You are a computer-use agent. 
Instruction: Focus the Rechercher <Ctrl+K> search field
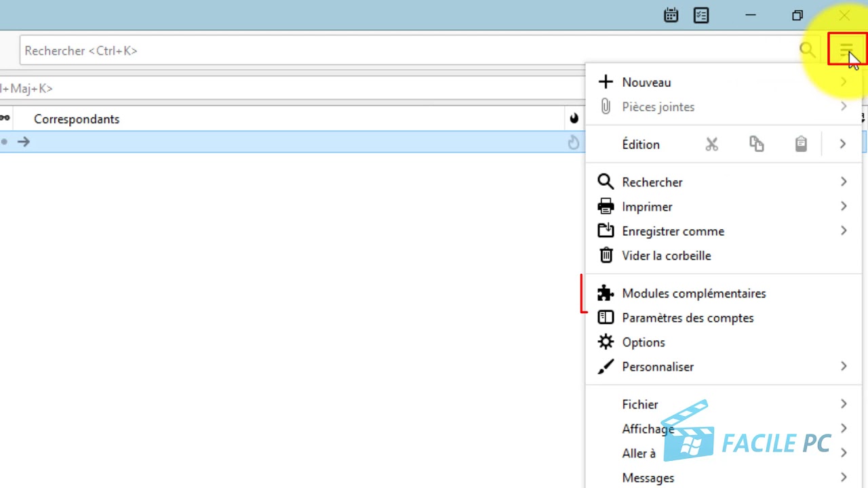tap(420, 50)
